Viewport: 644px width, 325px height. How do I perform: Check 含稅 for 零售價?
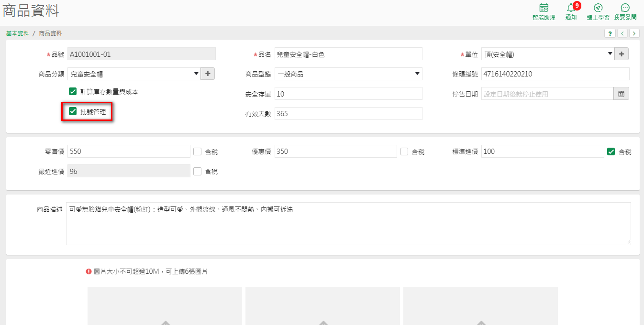(198, 152)
